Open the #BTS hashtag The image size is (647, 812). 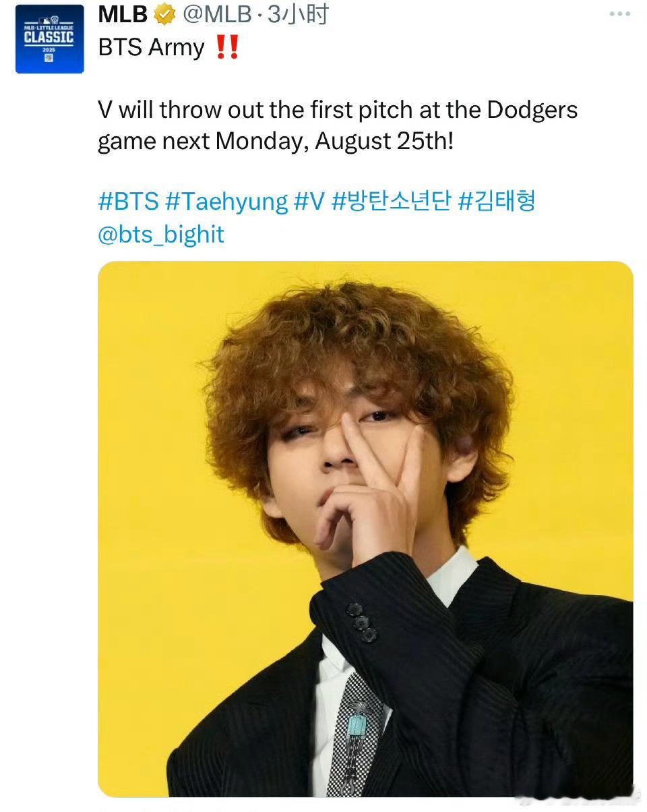(x=128, y=202)
